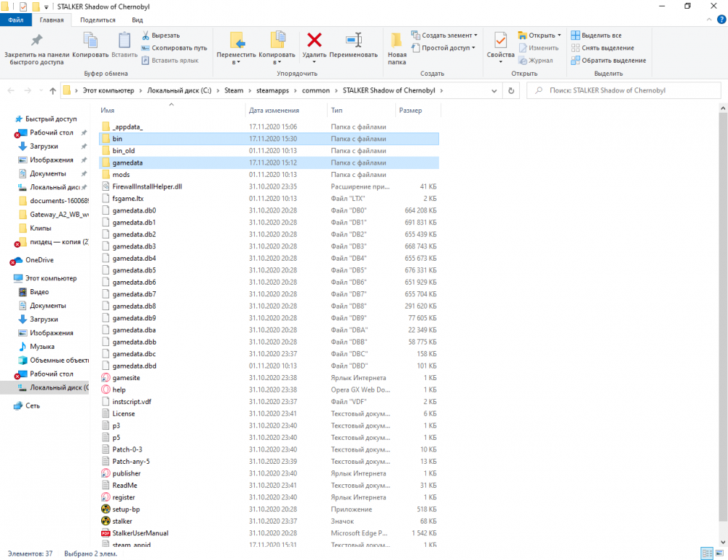Click the vertical scrollbar of the file list

pyautogui.click(x=723, y=291)
